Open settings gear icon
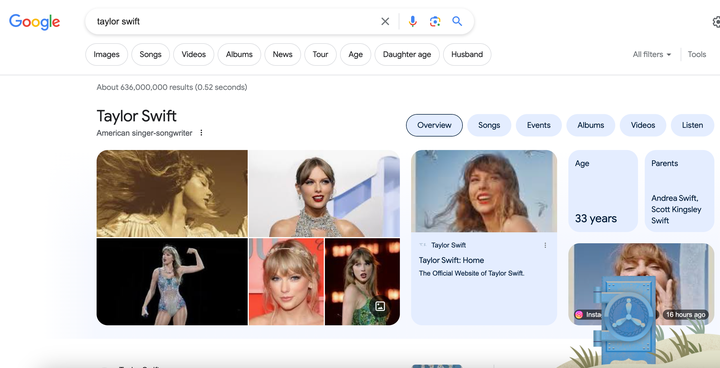720x368 pixels. coord(716,22)
